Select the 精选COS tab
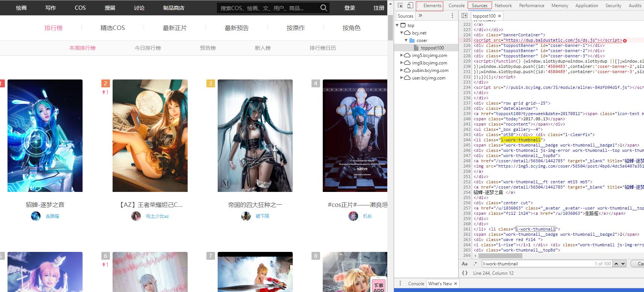This screenshot has height=292, width=644. tap(113, 28)
